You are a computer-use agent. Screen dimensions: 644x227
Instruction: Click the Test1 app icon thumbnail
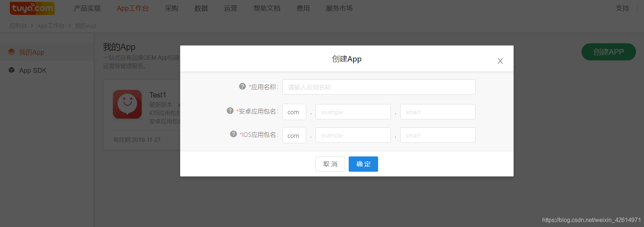coord(127,104)
